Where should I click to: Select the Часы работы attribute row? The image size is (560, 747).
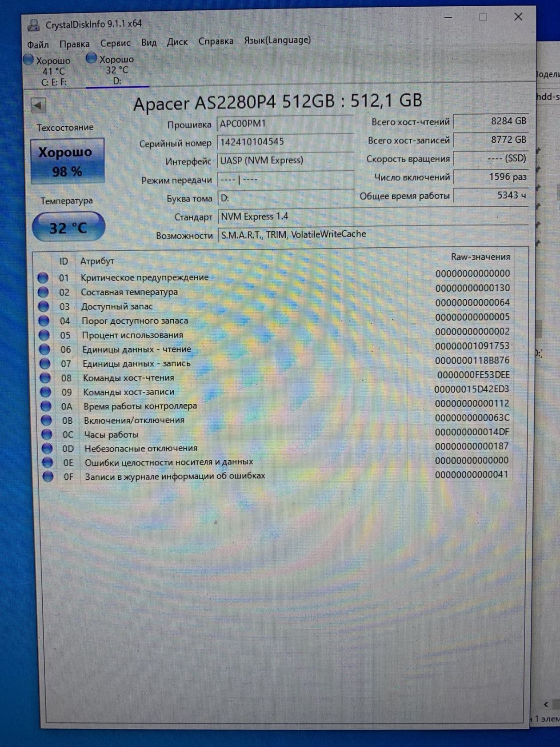[276, 434]
